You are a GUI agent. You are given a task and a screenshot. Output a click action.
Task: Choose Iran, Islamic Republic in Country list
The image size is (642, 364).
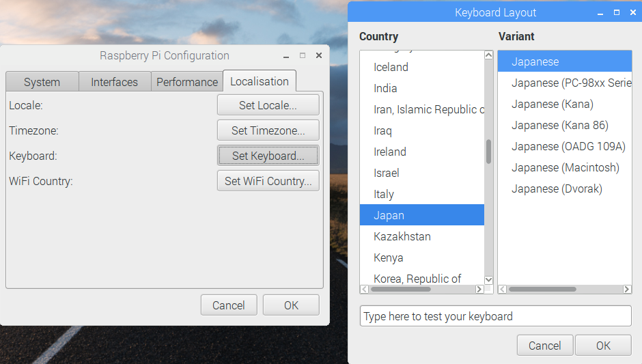[421, 110]
